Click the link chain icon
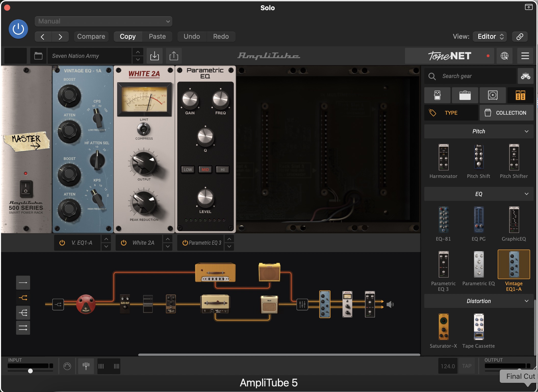This screenshot has width=538, height=392. tap(520, 36)
